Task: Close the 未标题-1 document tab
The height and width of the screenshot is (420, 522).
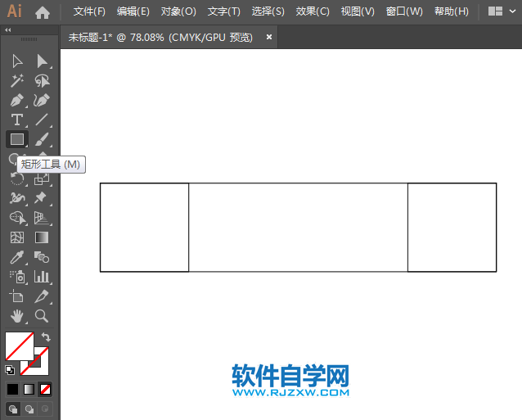Action: [x=269, y=37]
